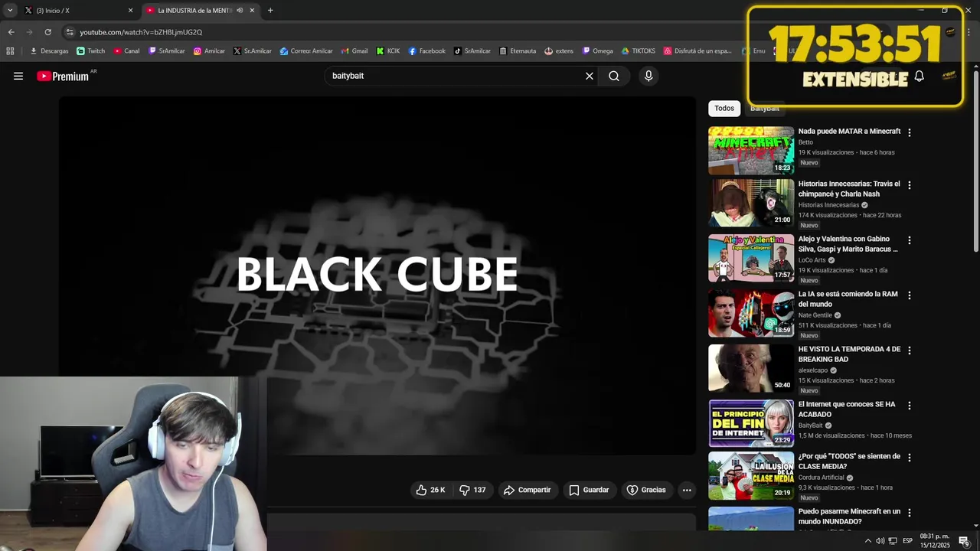Image resolution: width=980 pixels, height=551 pixels.
Task: Open the KCIK bookmark
Action: pos(388,51)
